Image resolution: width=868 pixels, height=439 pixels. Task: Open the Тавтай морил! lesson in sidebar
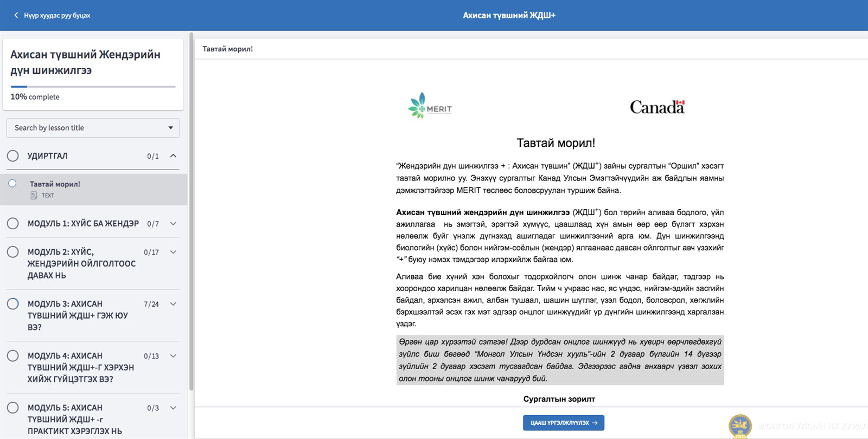[x=94, y=190]
